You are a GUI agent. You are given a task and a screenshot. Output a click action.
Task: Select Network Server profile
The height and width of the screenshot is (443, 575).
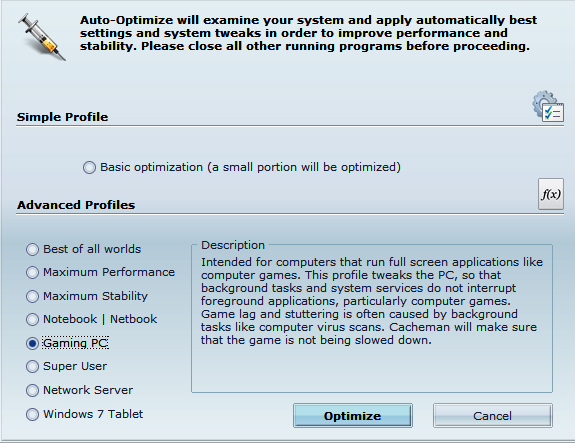pos(32,390)
